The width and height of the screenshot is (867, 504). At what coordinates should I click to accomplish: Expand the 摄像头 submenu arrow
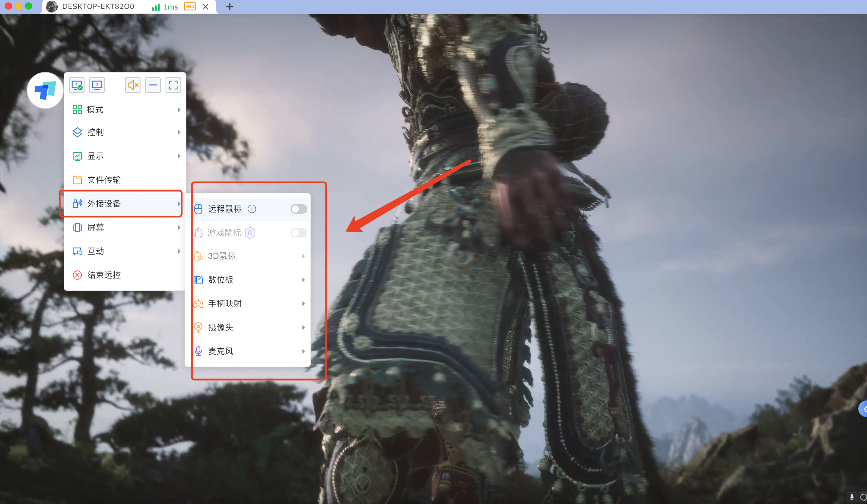303,327
